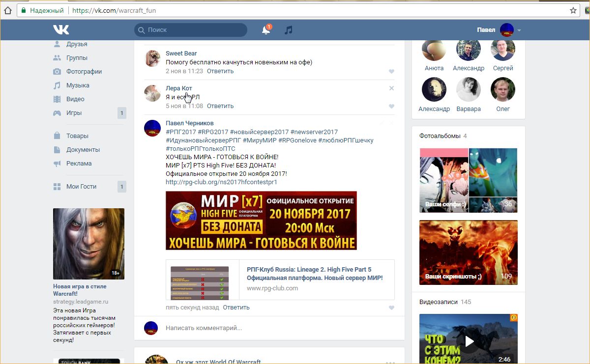This screenshot has height=364, width=590.
Task: Click browser home icon
Action: (x=8, y=10)
